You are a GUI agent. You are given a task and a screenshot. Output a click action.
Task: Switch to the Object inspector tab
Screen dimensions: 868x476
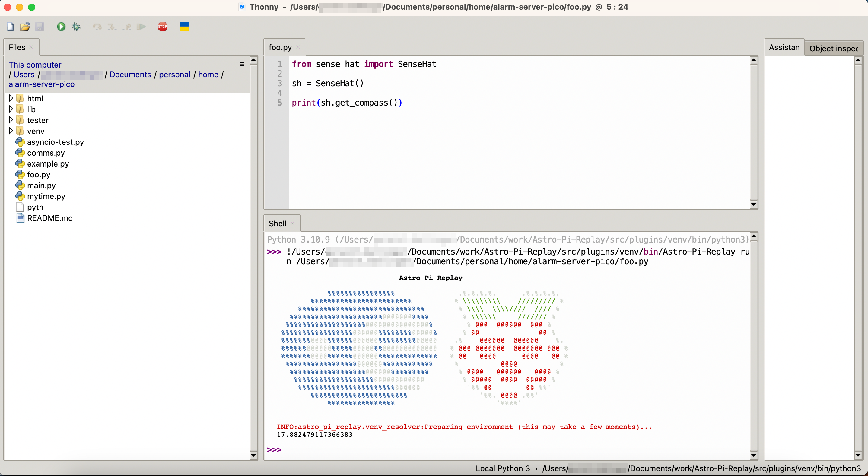tap(834, 48)
